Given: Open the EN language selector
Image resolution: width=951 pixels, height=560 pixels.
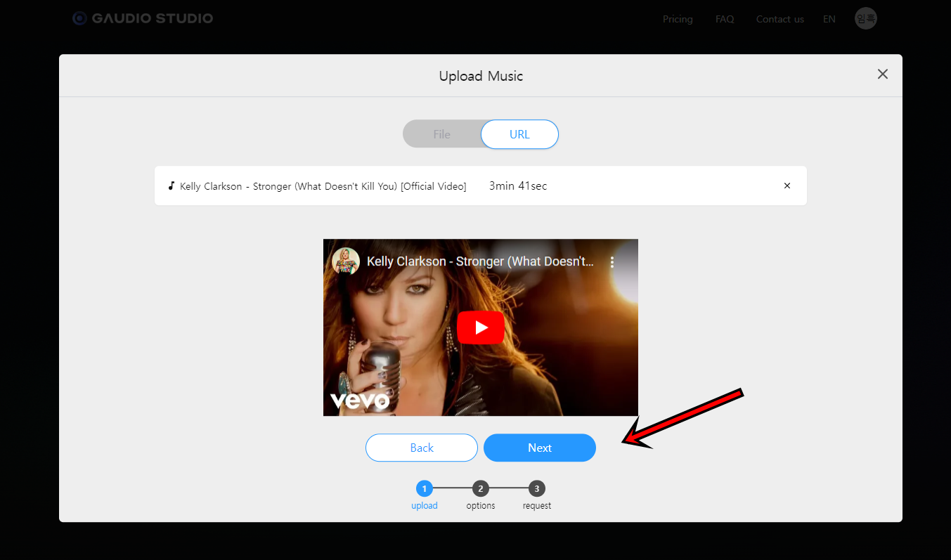Looking at the screenshot, I should point(829,19).
